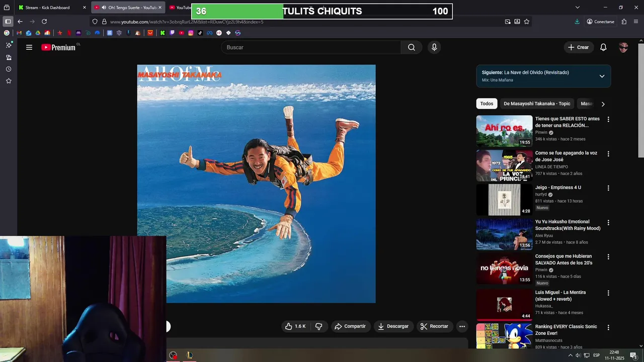Open the Instagram bookmark icon
Image resolution: width=644 pixels, height=362 pixels.
pyautogui.click(x=191, y=33)
